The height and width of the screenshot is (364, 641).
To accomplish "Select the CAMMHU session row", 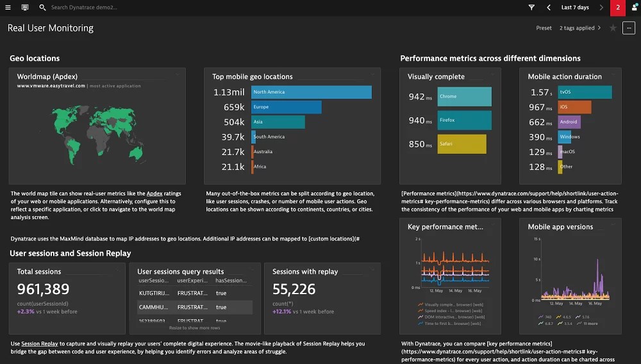I will [195, 307].
